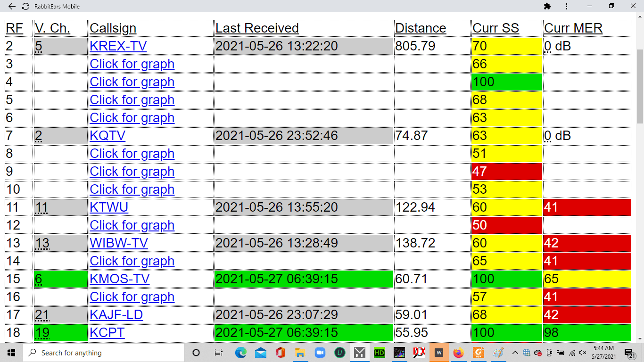Screen dimensions: 644x362
Task: Open Wi-Fi settings in the tray
Action: click(x=572, y=353)
